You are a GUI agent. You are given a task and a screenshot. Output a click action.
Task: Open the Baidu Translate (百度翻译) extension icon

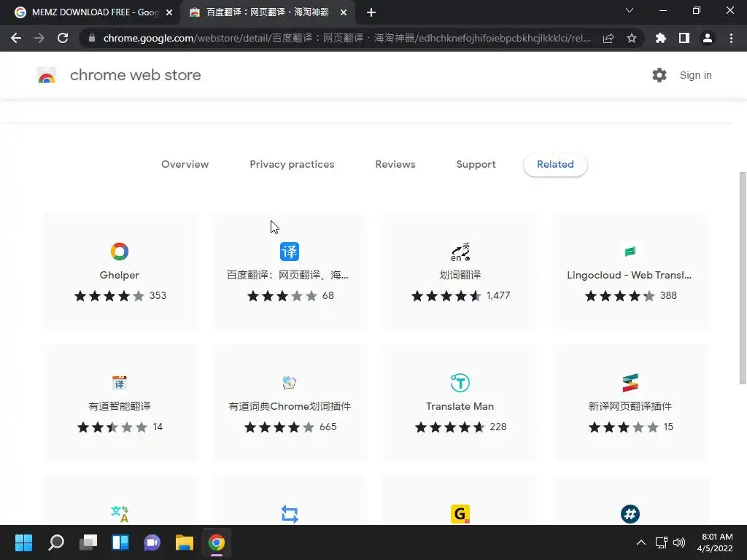[289, 252]
